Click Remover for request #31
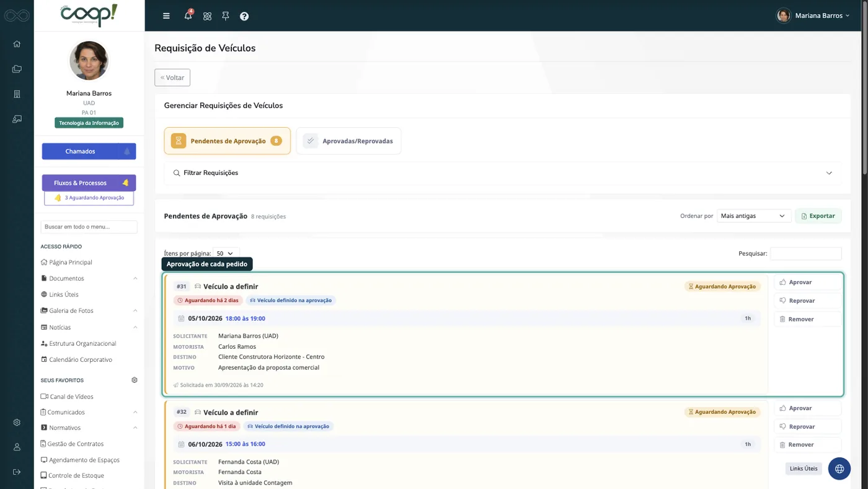Viewport: 868px width, 489px height. (x=808, y=319)
